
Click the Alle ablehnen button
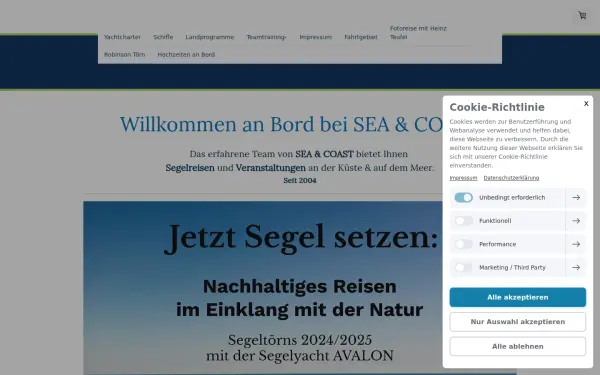point(517,346)
